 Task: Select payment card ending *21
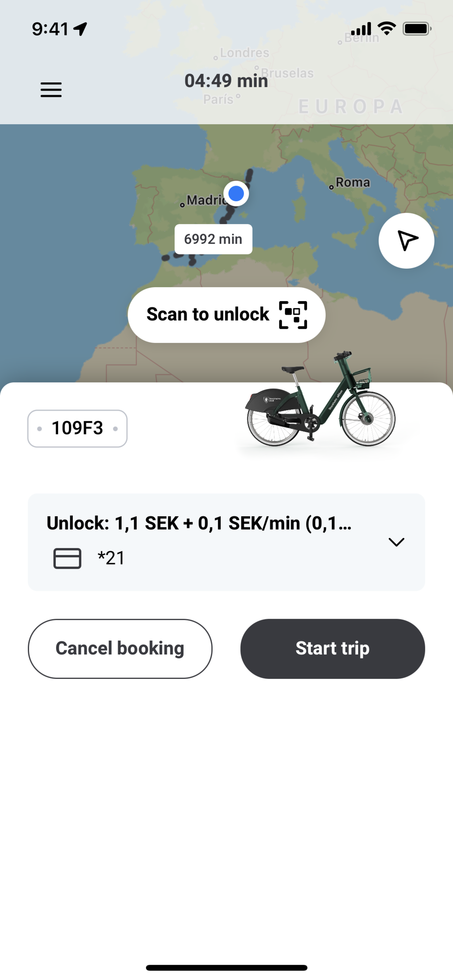pos(111,558)
